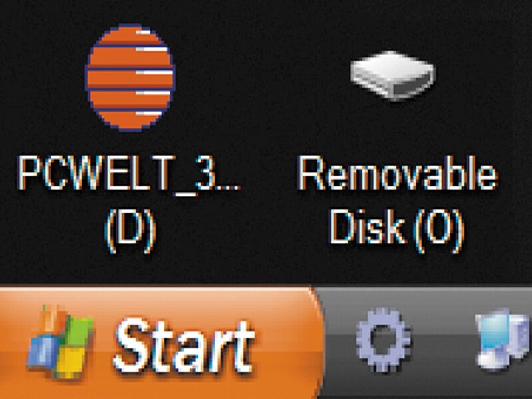Open the Start menu

[x=160, y=342]
